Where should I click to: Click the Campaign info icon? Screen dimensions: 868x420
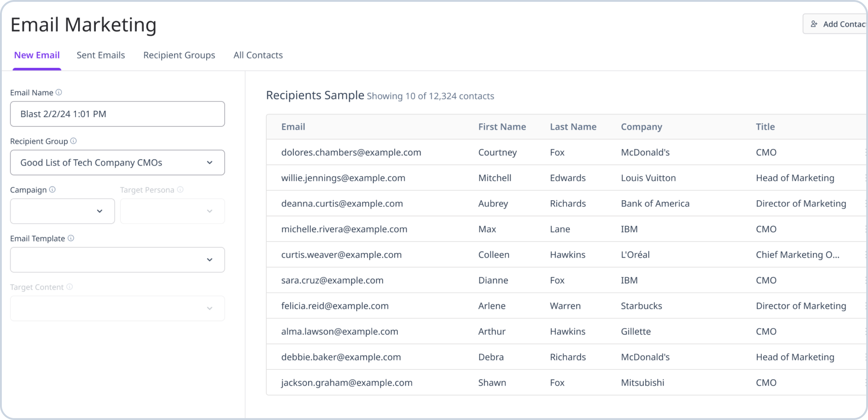point(53,189)
